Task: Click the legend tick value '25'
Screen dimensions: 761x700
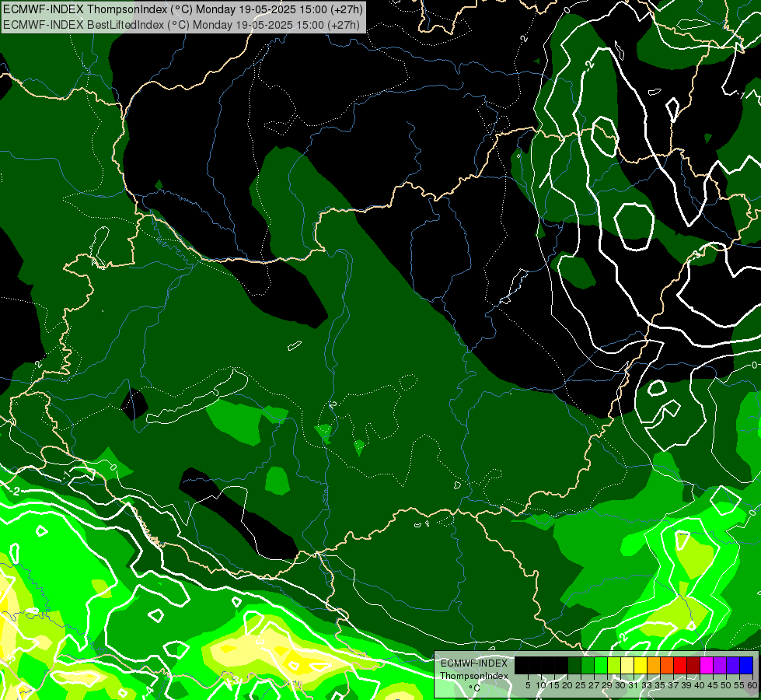Action: [581, 685]
